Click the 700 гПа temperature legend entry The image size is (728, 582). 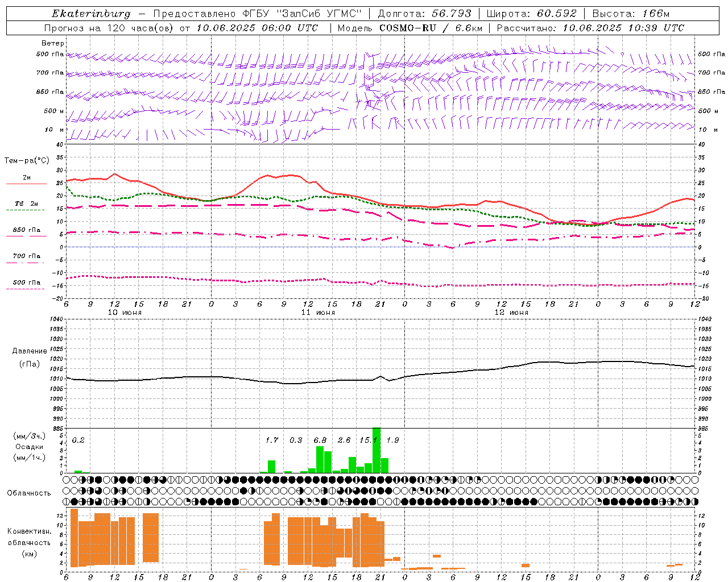coord(27,256)
